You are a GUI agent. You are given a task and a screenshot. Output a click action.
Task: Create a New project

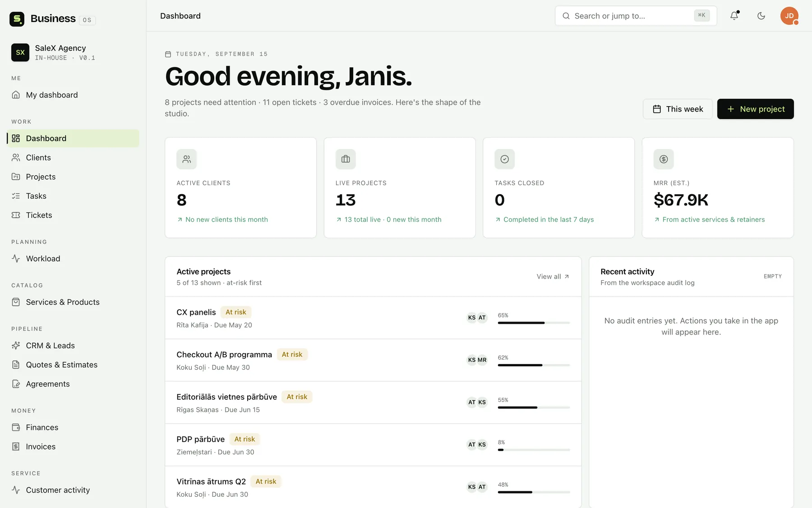click(756, 109)
